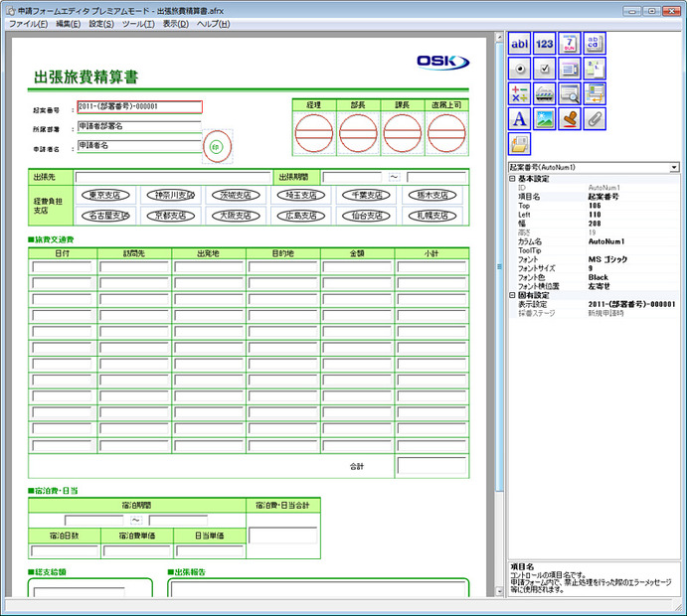
Task: Click the 合計 total field in 旅費交通費
Action: pyautogui.click(x=431, y=466)
